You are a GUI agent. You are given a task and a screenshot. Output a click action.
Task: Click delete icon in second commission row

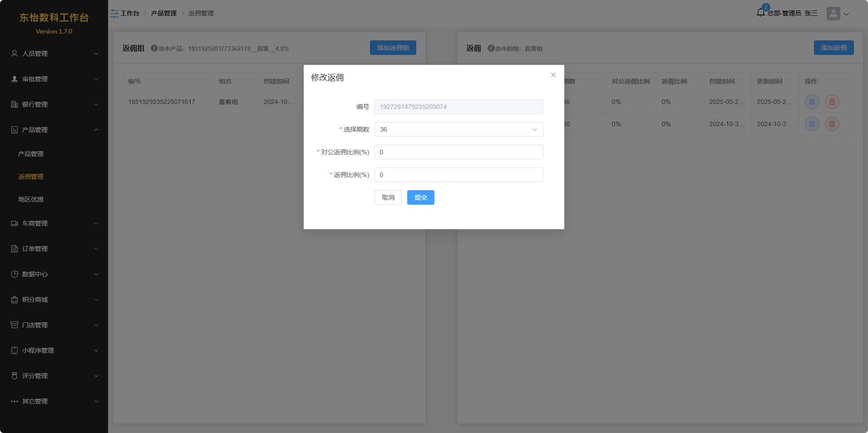832,124
